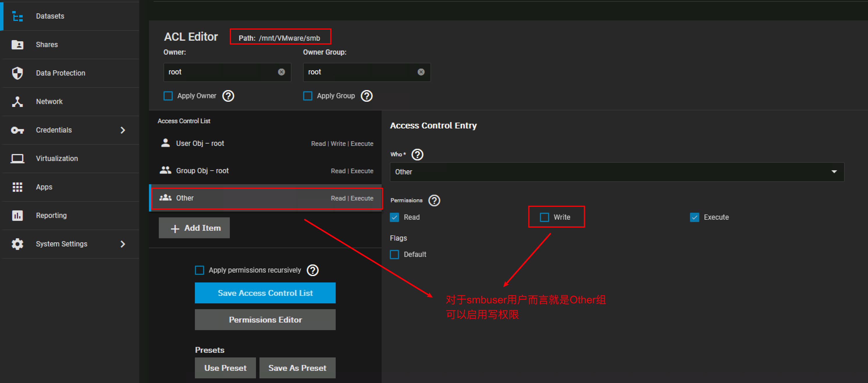Clear the Owner Group field using its X icon
Viewport: 868px width, 383px height.
(x=421, y=72)
